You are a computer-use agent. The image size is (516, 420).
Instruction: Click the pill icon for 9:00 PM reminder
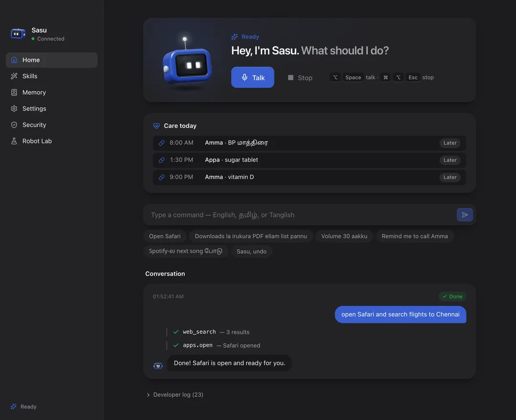click(161, 177)
